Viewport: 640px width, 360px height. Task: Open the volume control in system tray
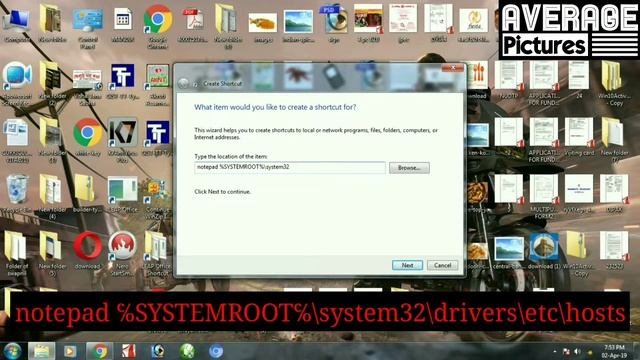577,351
